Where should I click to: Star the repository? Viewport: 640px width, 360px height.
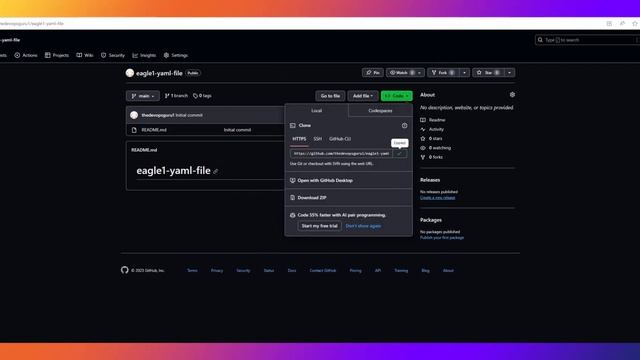tap(489, 73)
